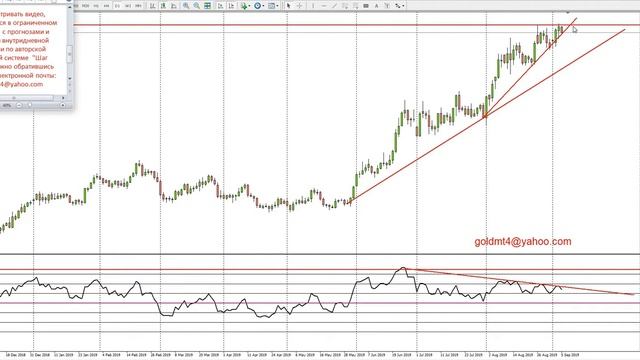The width and height of the screenshot is (640, 360).
Task: Click the document window scroll-up arrow
Action: pos(69,7)
